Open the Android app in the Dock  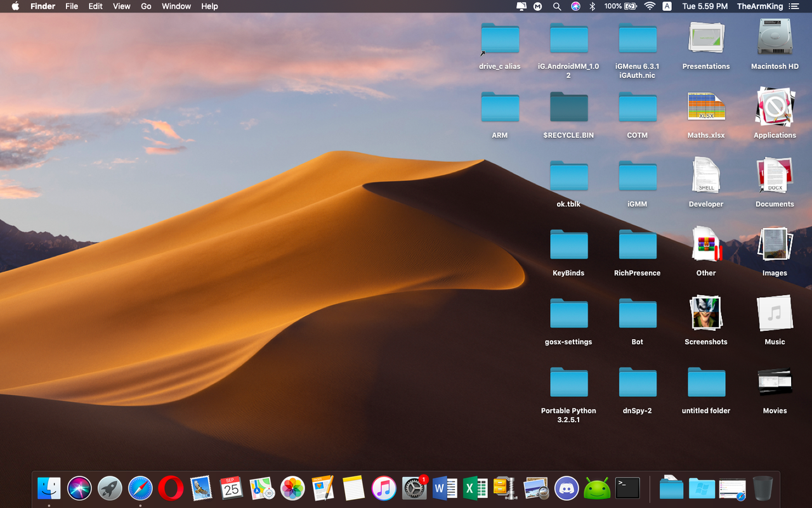pyautogui.click(x=597, y=488)
